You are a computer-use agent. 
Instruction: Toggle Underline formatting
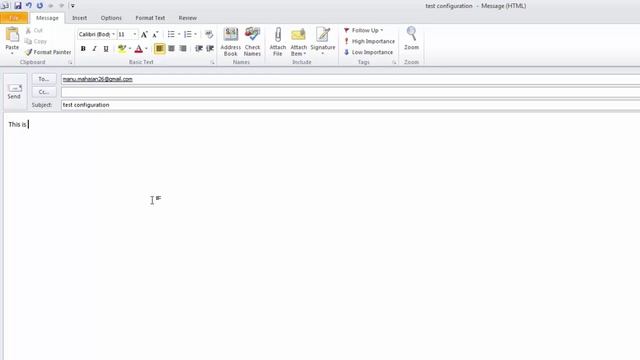click(x=106, y=49)
